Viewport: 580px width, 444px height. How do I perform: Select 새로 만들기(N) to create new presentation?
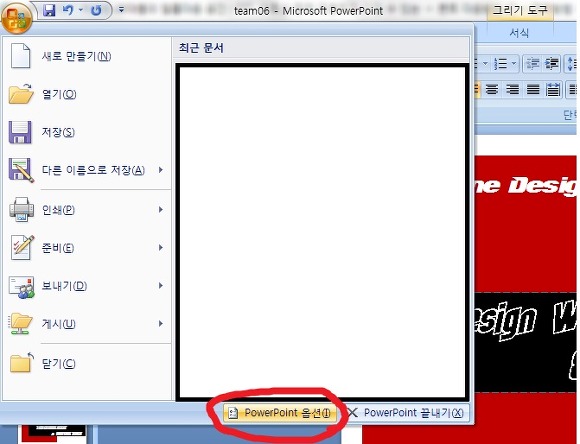pos(77,56)
